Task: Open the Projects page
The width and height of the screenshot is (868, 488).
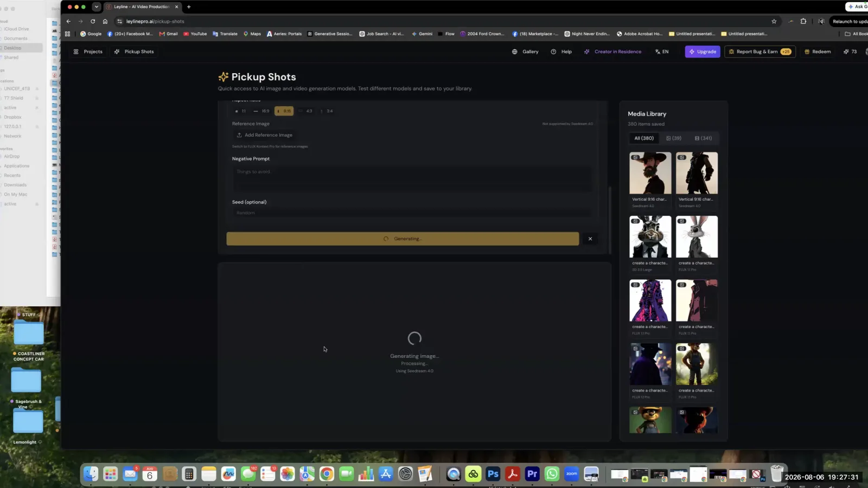Action: [x=88, y=52]
